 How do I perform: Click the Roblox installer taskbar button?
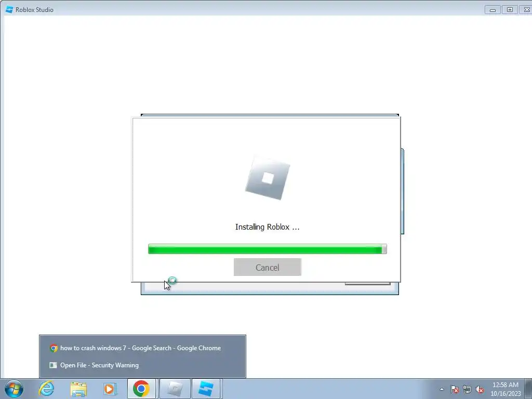pyautogui.click(x=175, y=389)
